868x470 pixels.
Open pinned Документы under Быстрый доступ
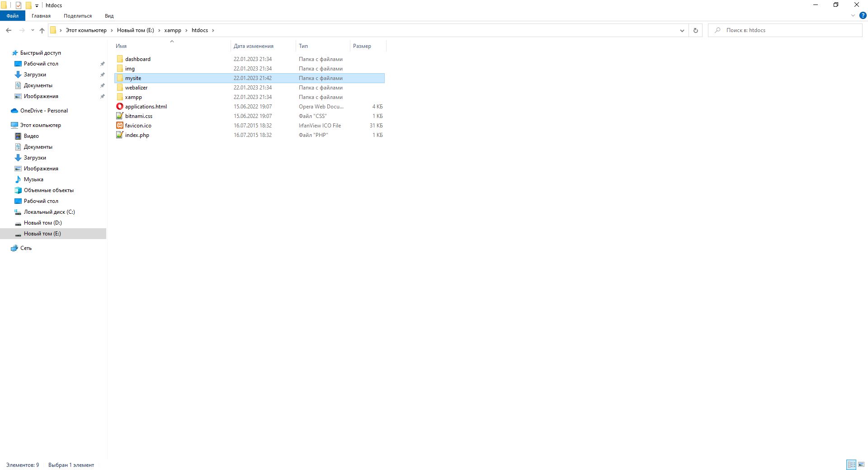38,85
